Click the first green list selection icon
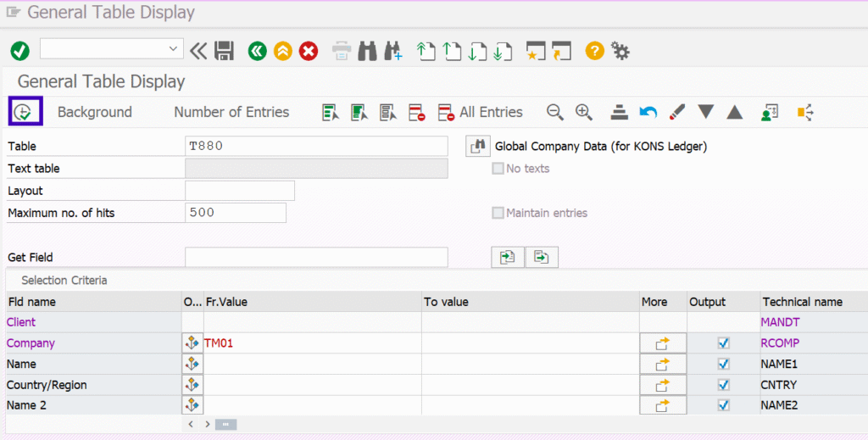 click(331, 113)
